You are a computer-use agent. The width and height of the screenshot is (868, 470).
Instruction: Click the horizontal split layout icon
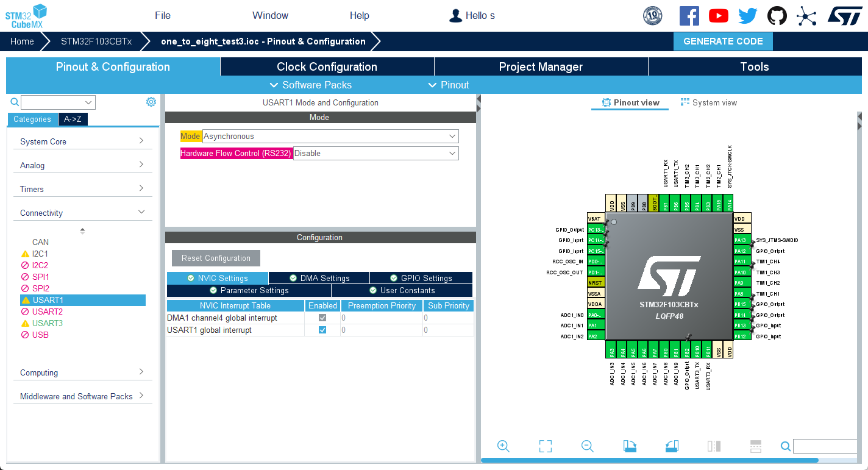click(756, 446)
